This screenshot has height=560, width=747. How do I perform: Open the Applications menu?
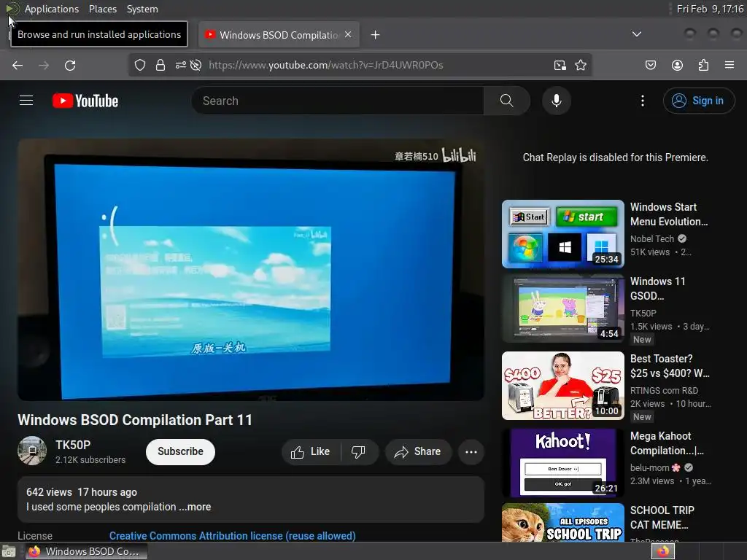click(x=52, y=9)
